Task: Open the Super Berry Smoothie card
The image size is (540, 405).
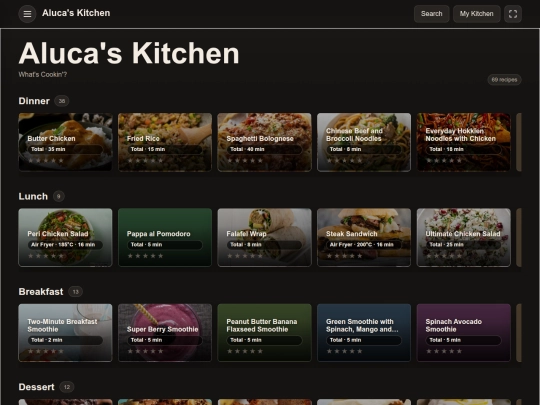Action: 165,333
